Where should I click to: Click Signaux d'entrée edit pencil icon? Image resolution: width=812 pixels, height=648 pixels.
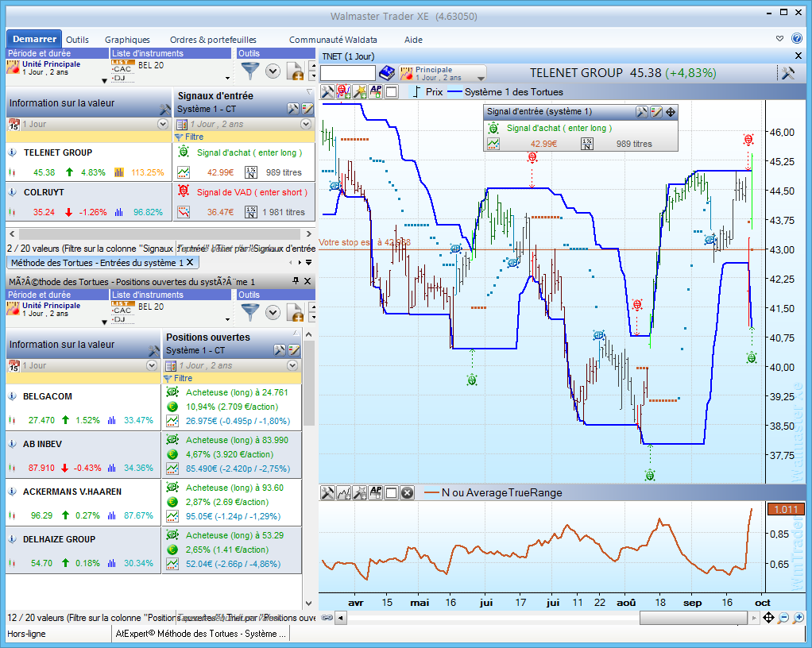[307, 109]
